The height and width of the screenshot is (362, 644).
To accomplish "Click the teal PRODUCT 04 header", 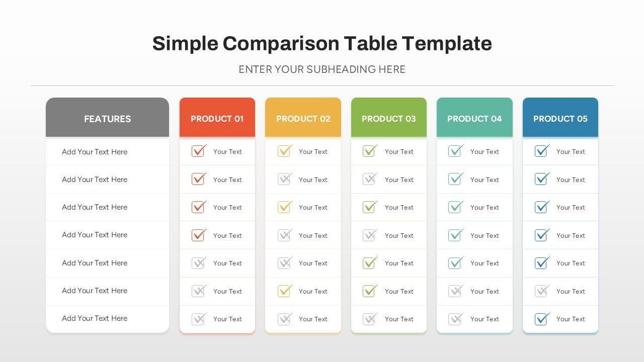I will point(474,119).
